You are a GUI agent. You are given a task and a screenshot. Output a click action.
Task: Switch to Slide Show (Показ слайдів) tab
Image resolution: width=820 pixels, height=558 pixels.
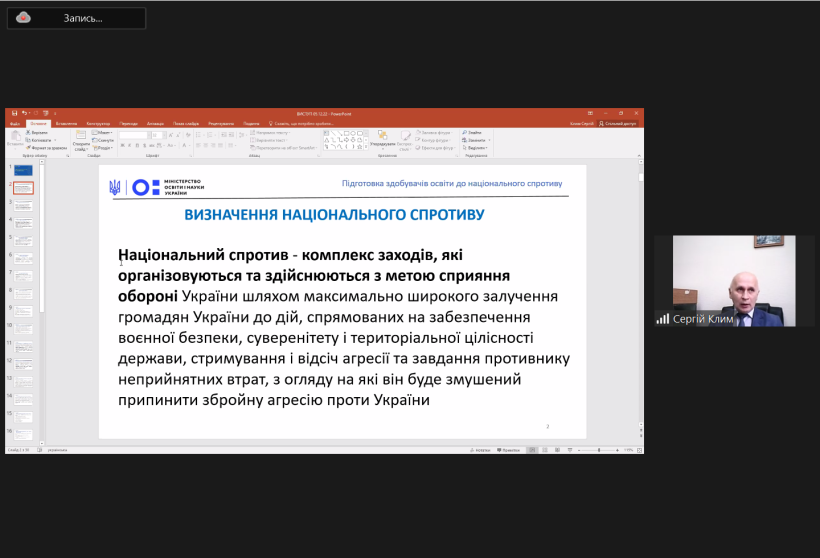tap(186, 124)
